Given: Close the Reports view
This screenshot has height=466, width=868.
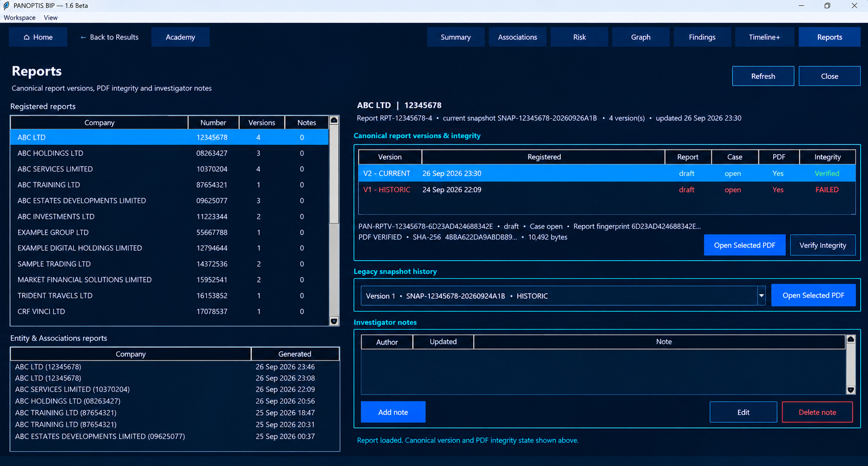Looking at the screenshot, I should pyautogui.click(x=829, y=76).
